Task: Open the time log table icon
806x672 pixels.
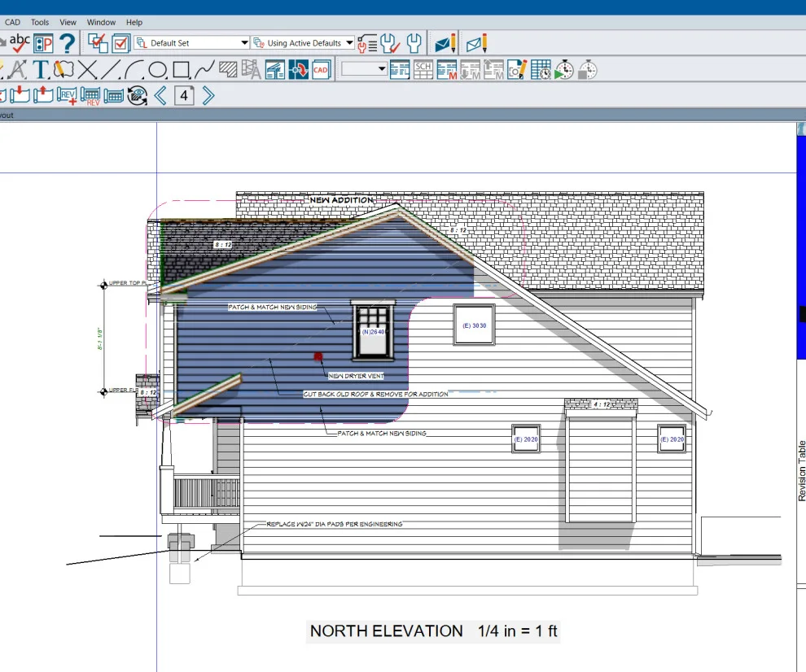Action: [541, 70]
